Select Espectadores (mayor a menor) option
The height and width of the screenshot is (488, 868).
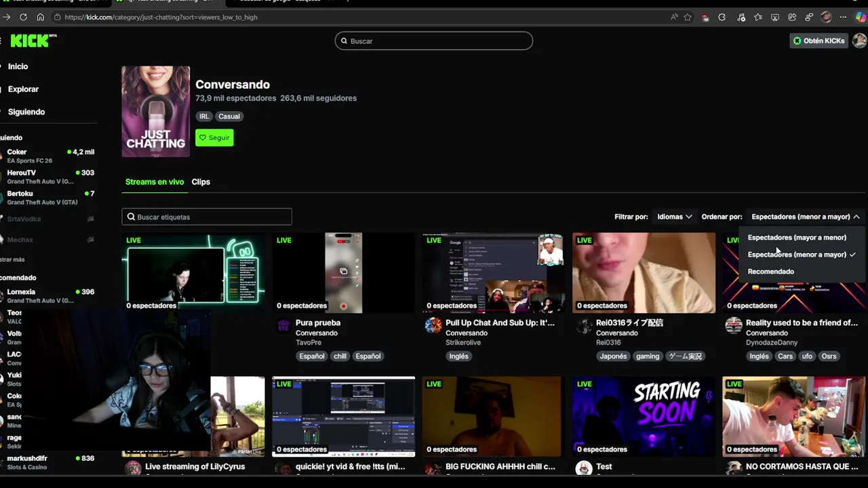click(x=797, y=237)
